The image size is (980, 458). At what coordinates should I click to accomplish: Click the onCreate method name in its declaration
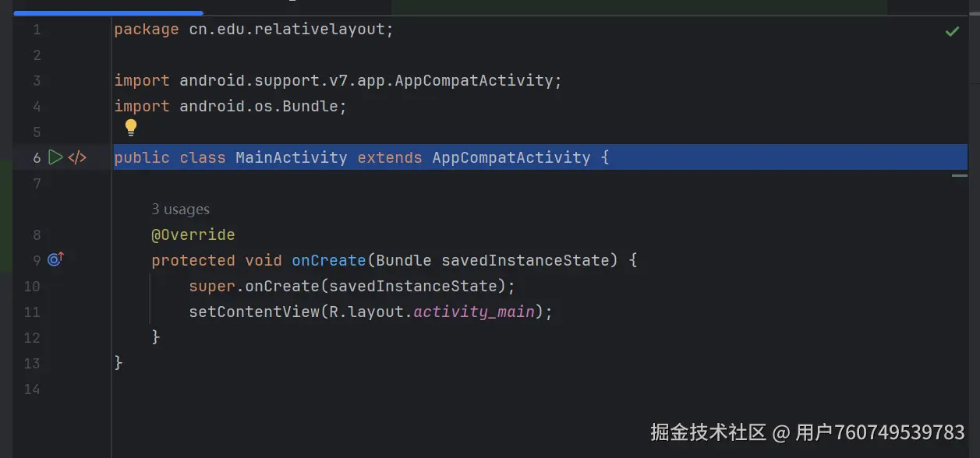click(x=328, y=260)
